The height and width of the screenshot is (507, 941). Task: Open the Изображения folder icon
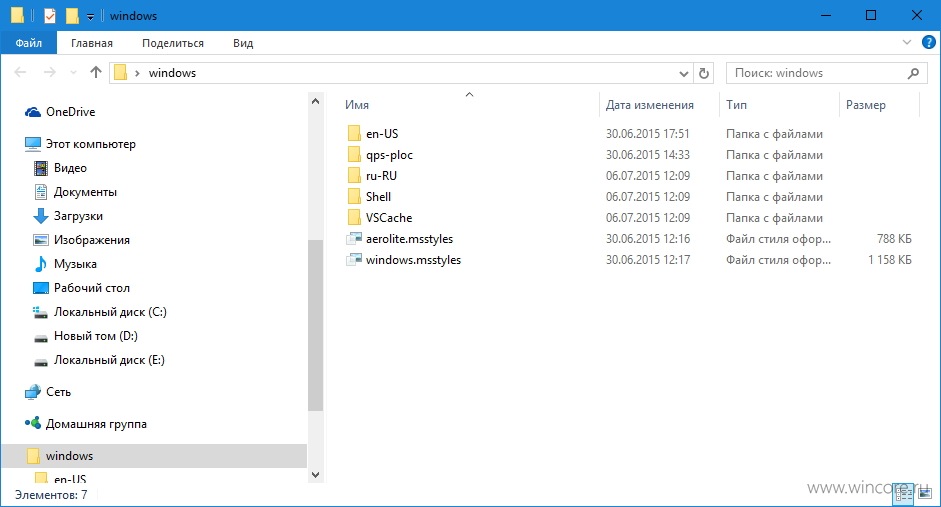point(41,240)
